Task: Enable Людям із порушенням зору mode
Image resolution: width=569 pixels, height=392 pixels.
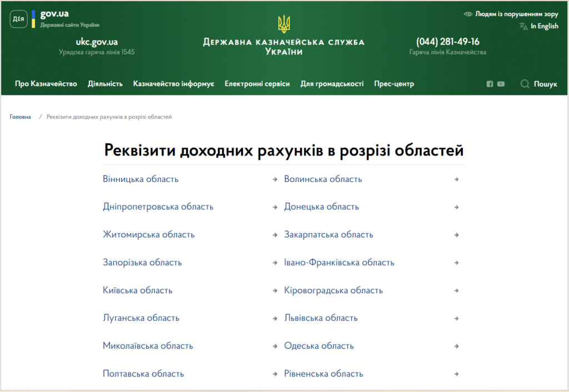Action: (x=516, y=14)
